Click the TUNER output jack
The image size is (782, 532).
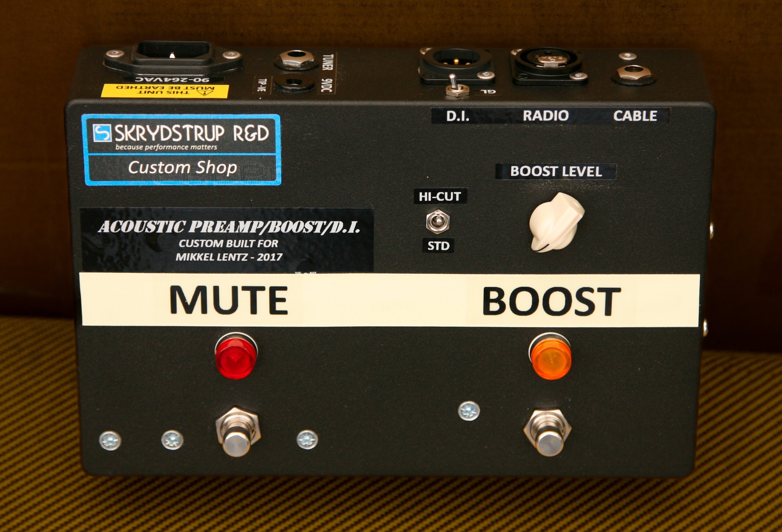[x=296, y=59]
